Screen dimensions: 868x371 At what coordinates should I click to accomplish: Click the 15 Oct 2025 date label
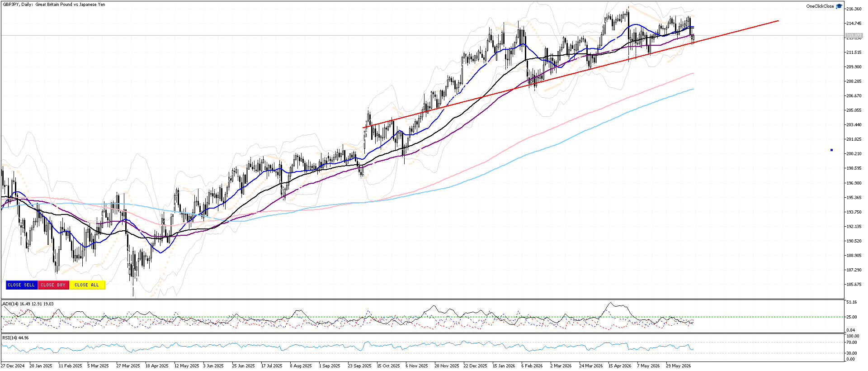(x=388, y=366)
